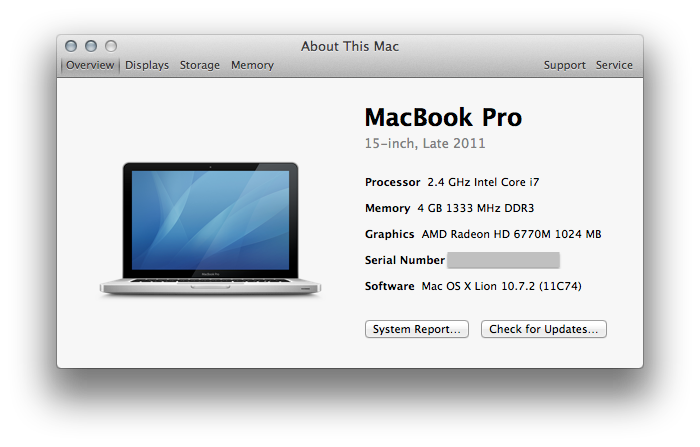Click the Serial Number label
The image size is (700, 447).
pos(404,260)
